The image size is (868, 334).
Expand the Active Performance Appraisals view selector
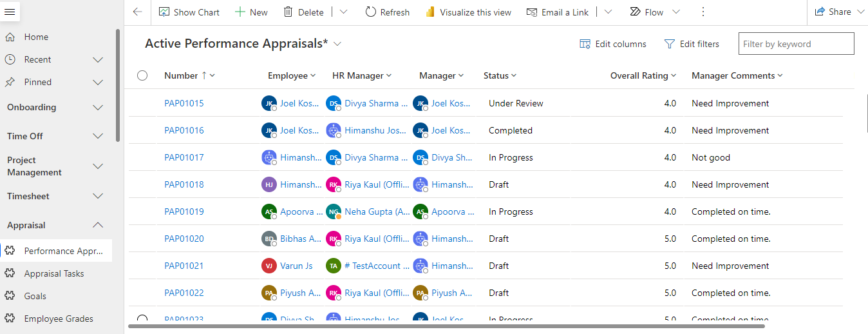[337, 44]
